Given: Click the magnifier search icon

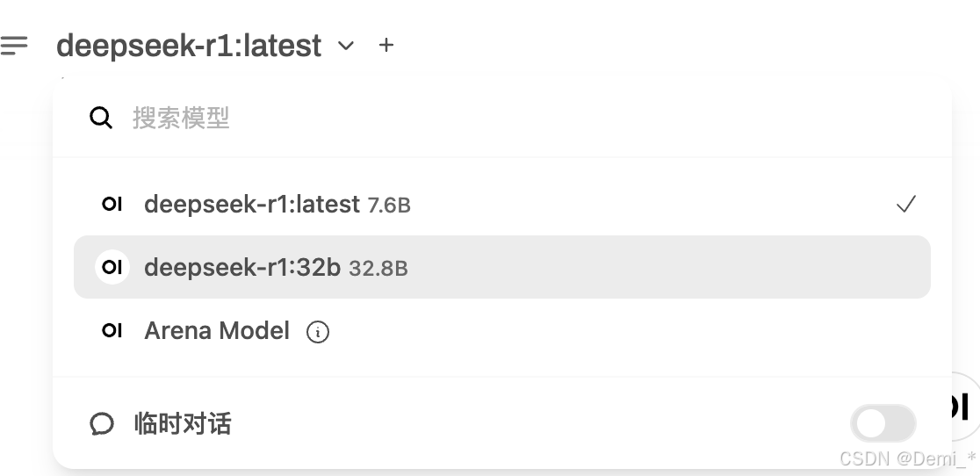Looking at the screenshot, I should click(x=101, y=118).
